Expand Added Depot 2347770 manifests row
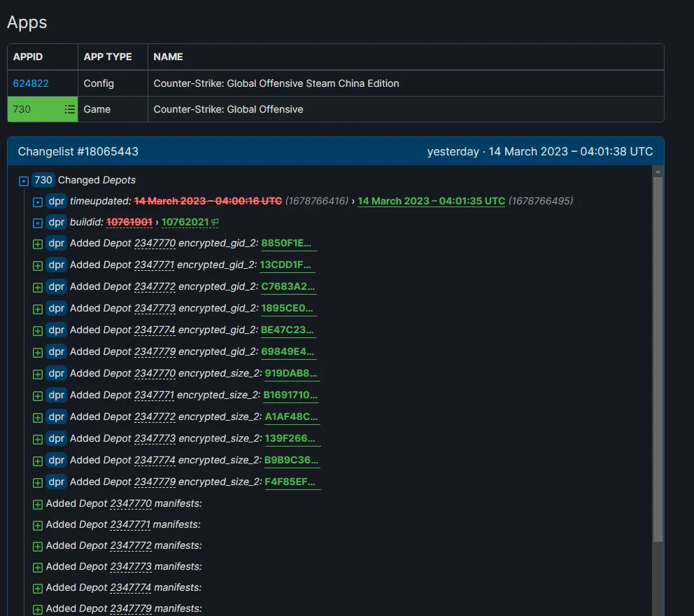Image resolution: width=694 pixels, height=616 pixels. [38, 505]
